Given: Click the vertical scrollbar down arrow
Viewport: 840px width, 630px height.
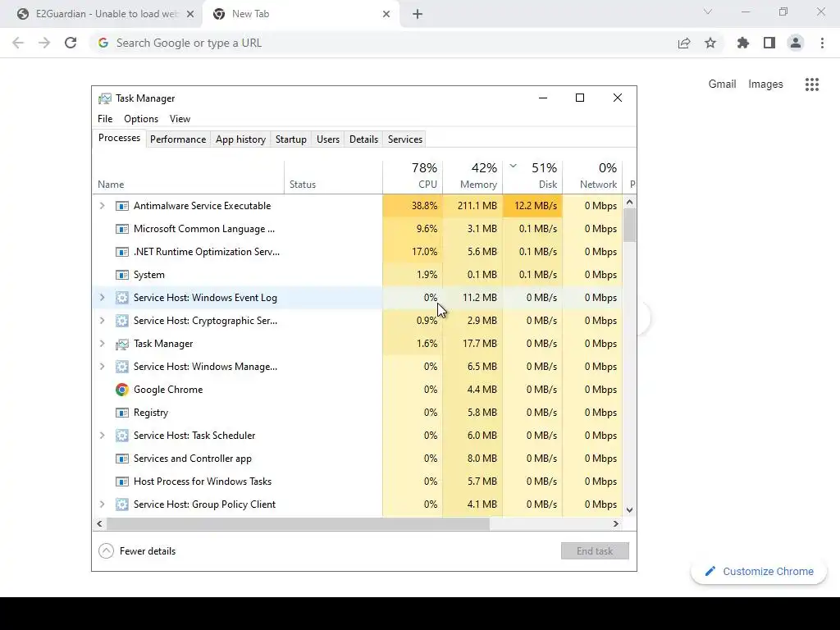Looking at the screenshot, I should [x=630, y=510].
